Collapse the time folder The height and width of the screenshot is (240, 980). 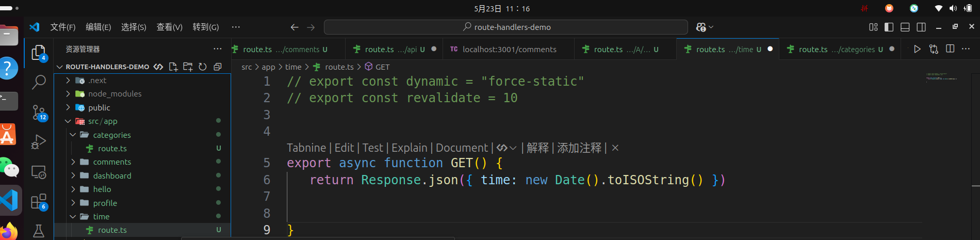pyautogui.click(x=101, y=217)
